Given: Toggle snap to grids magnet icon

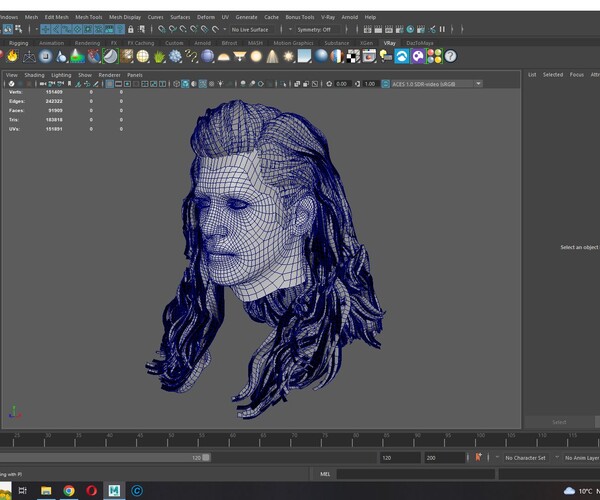Looking at the screenshot, I should (162, 29).
